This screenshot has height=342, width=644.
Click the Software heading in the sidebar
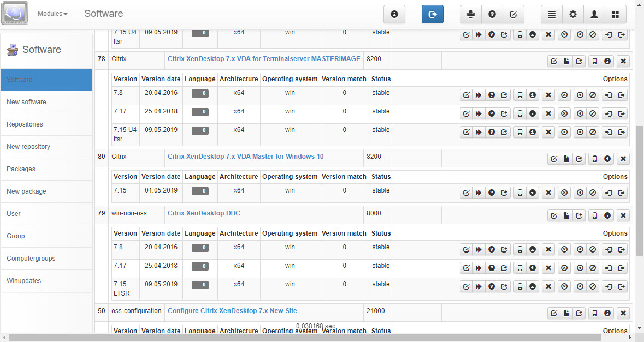point(42,50)
